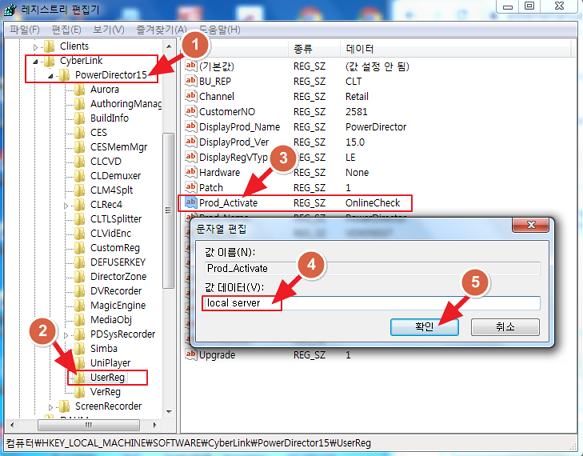The width and height of the screenshot is (583, 456).
Task: Expand the ScreenRecorder tree node arrow
Action: (51, 407)
